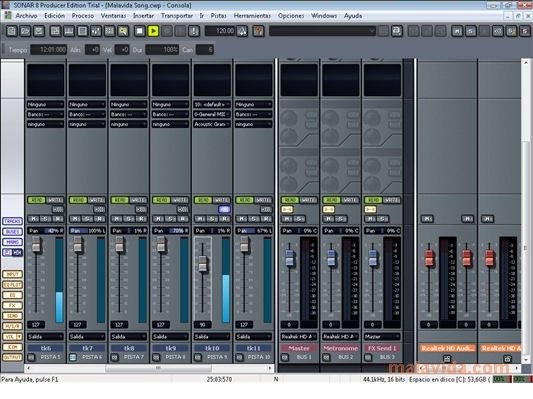Click tk10 volume fader handle
The height and width of the screenshot is (399, 533).
[x=203, y=264]
